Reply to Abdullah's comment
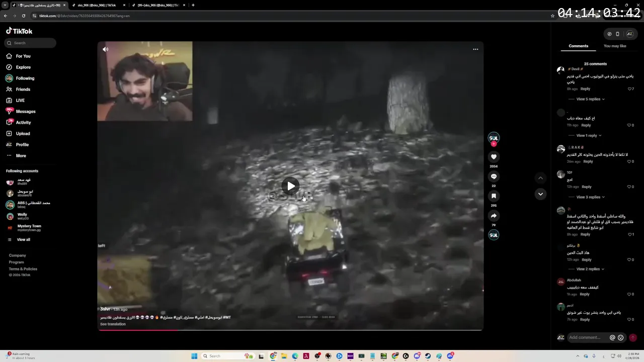 coord(585,294)
